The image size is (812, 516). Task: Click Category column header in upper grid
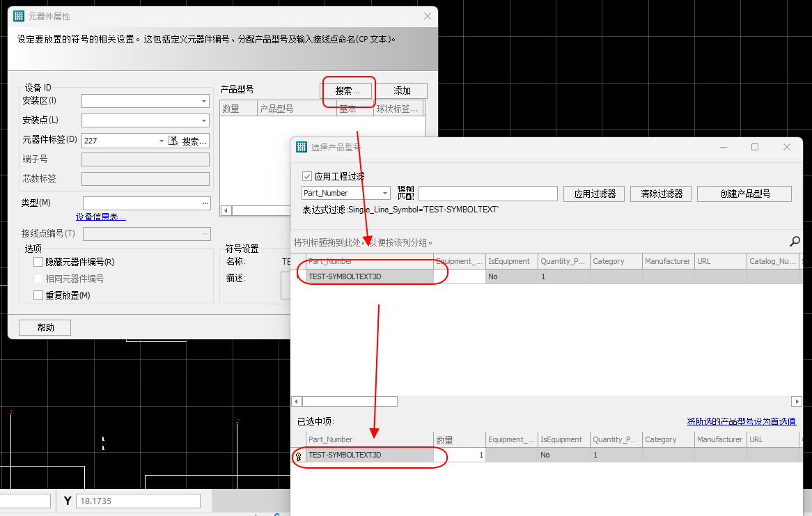point(616,261)
